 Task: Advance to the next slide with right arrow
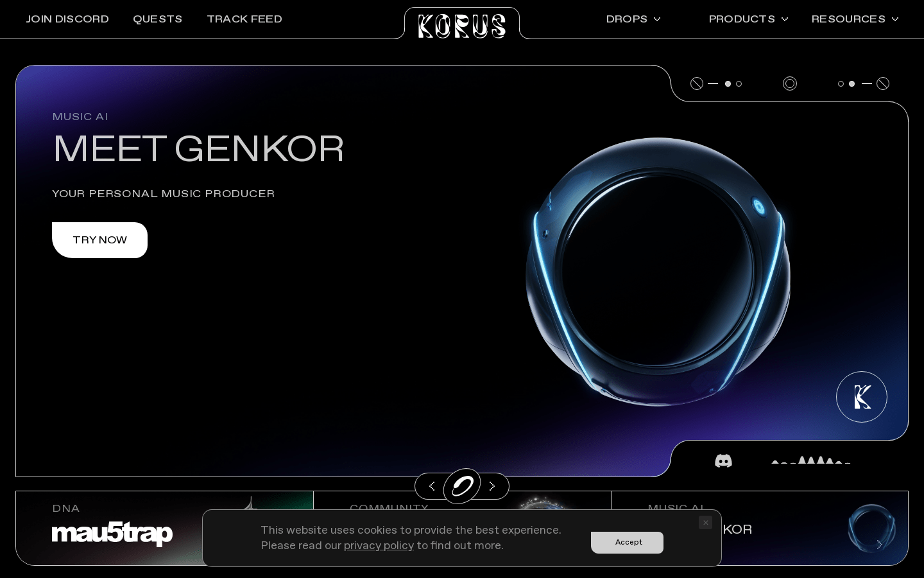(492, 486)
